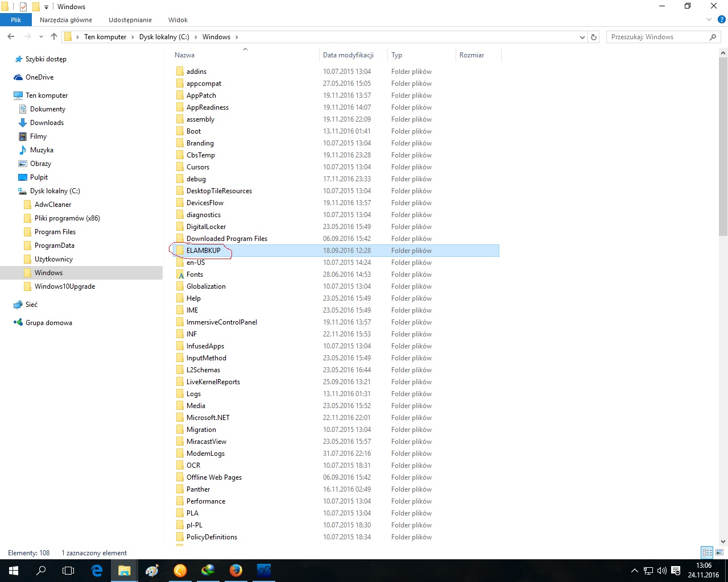The width and height of the screenshot is (728, 582).
Task: Open the Plik menu
Action: 16,20
